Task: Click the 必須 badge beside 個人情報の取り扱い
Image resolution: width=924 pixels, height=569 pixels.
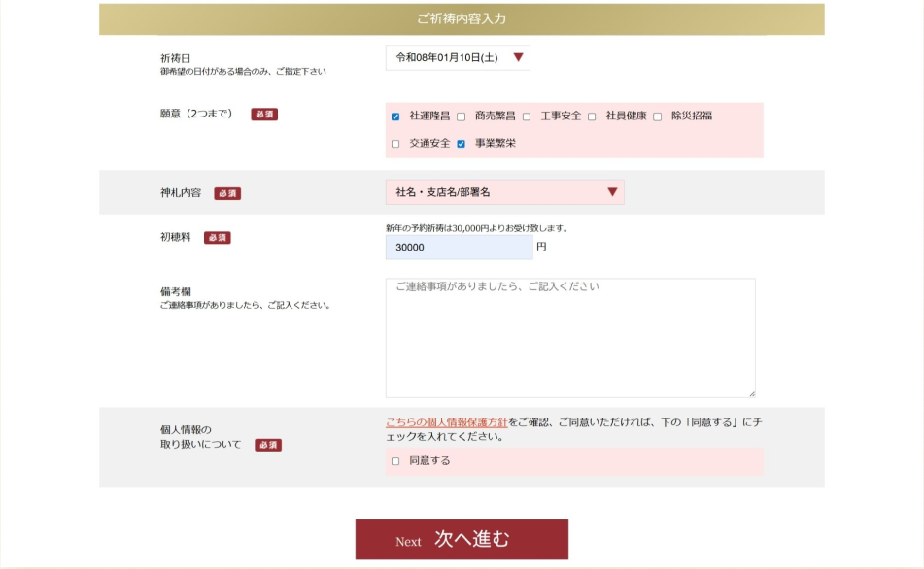Action: click(x=268, y=445)
